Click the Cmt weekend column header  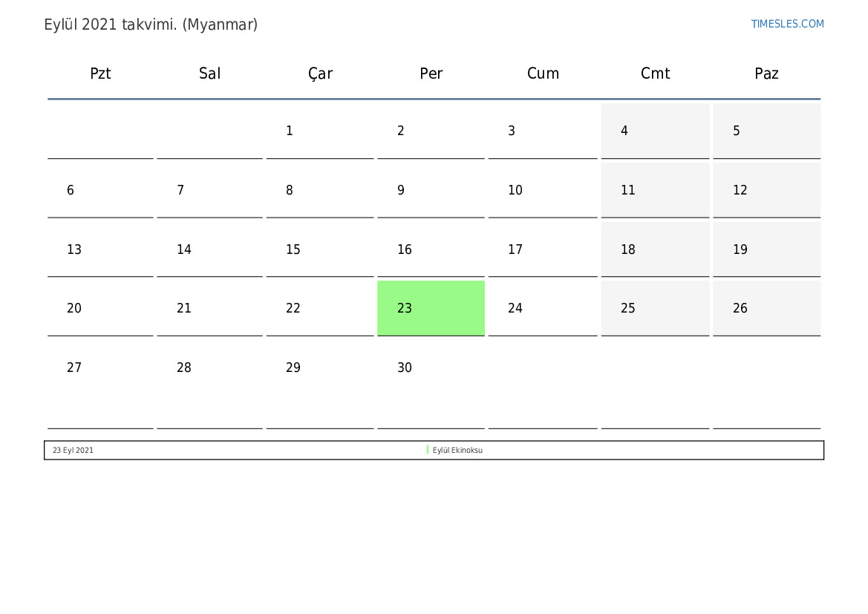point(655,74)
